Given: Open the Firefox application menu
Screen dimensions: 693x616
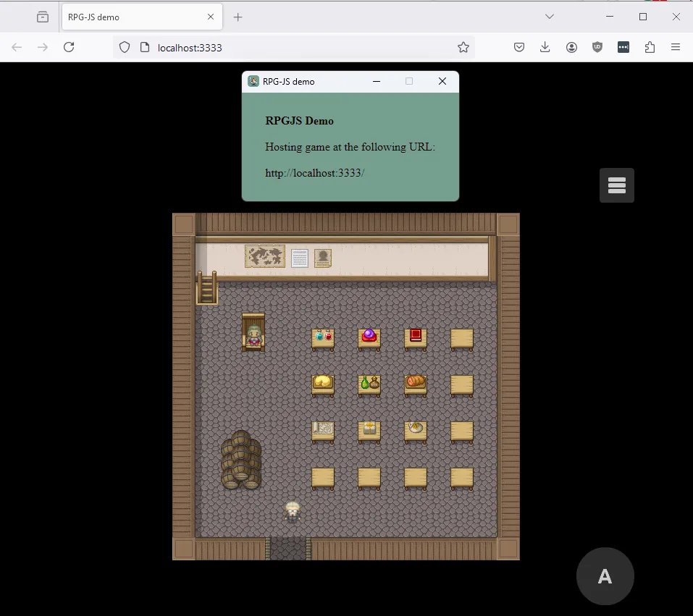Looking at the screenshot, I should 676,47.
